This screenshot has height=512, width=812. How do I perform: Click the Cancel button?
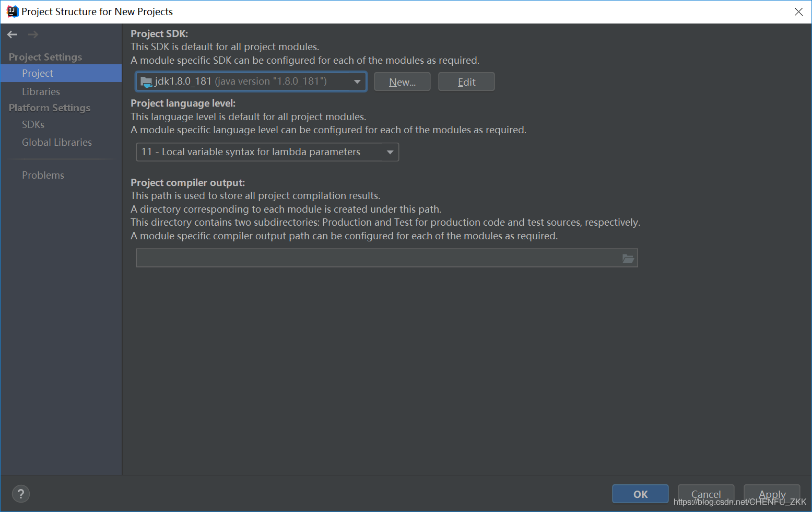point(706,494)
